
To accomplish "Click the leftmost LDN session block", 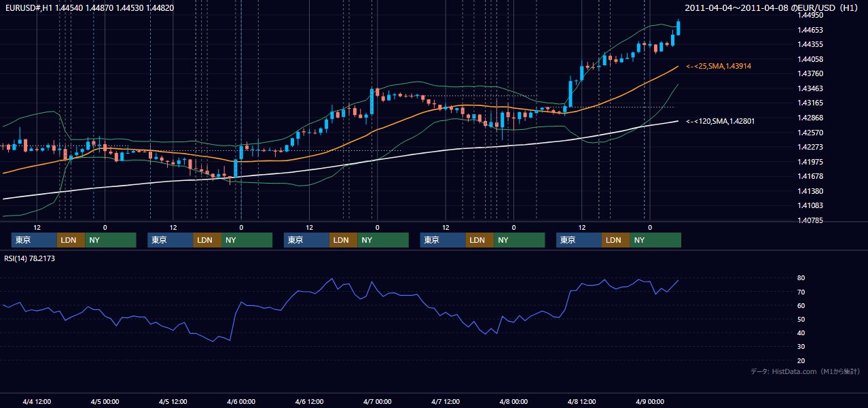I will pyautogui.click(x=71, y=240).
